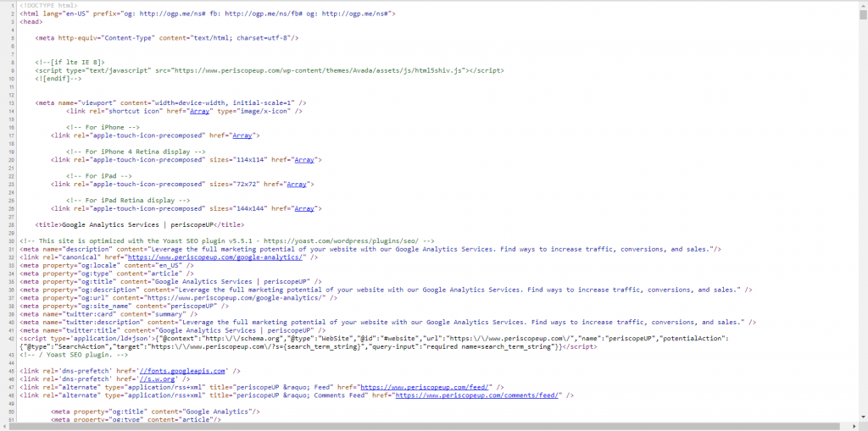The width and height of the screenshot is (868, 431).
Task: Click the html5shiv.js script src text
Action: [x=320, y=71]
